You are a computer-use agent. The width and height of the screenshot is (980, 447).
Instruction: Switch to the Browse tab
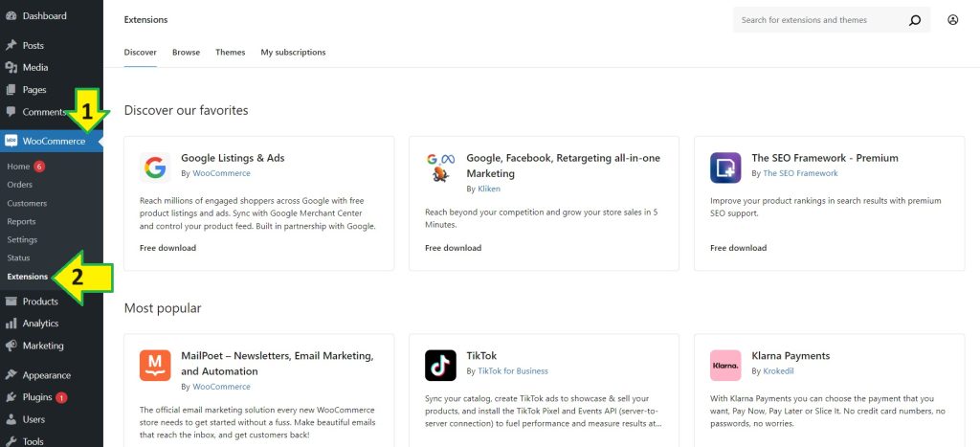click(186, 52)
